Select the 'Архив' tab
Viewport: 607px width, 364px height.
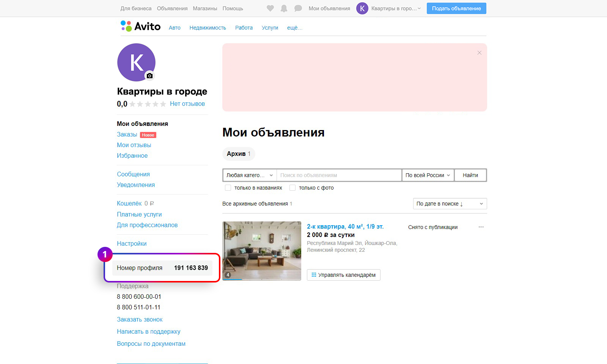pyautogui.click(x=239, y=154)
